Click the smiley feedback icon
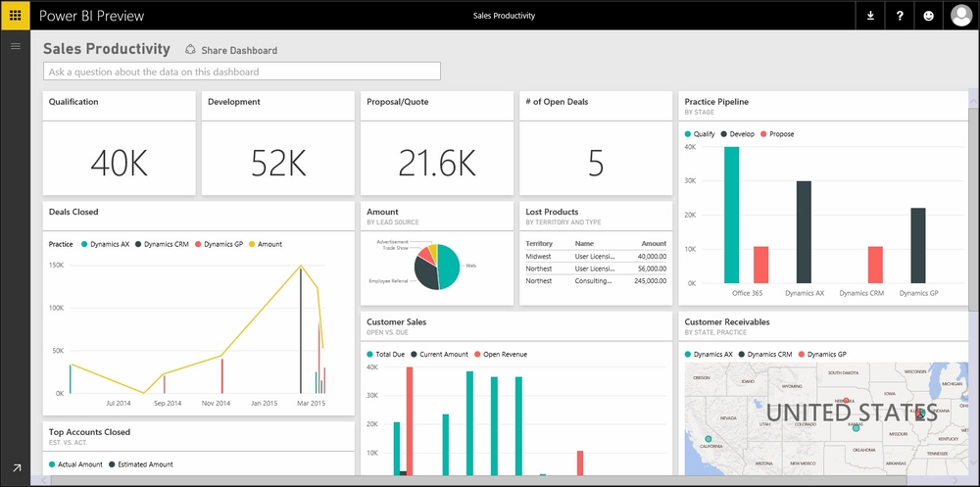Viewport: 980px width, 487px height. 929,16
